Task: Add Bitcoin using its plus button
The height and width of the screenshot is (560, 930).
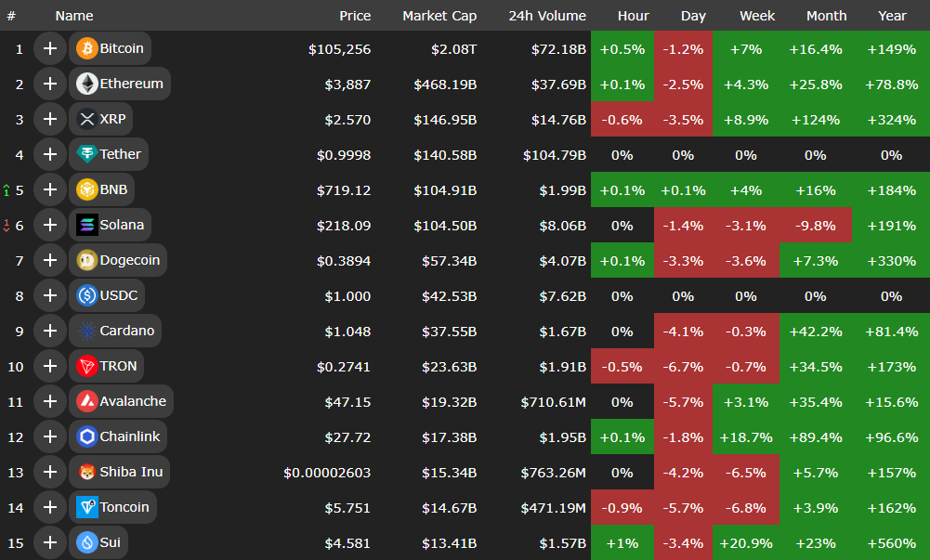Action: tap(49, 48)
